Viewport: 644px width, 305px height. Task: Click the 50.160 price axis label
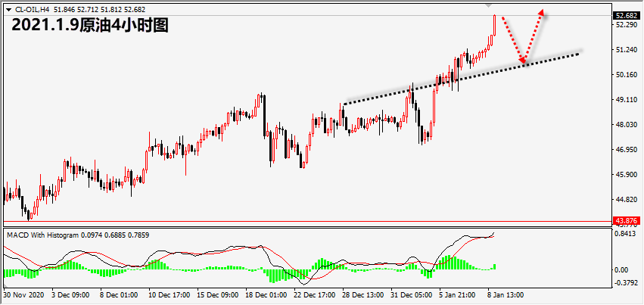coord(627,74)
